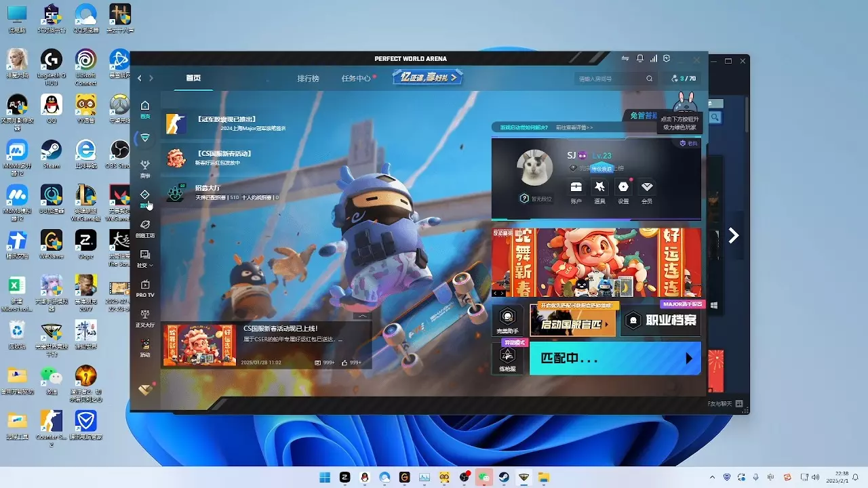Open 职业档案 career profile button

click(660, 321)
